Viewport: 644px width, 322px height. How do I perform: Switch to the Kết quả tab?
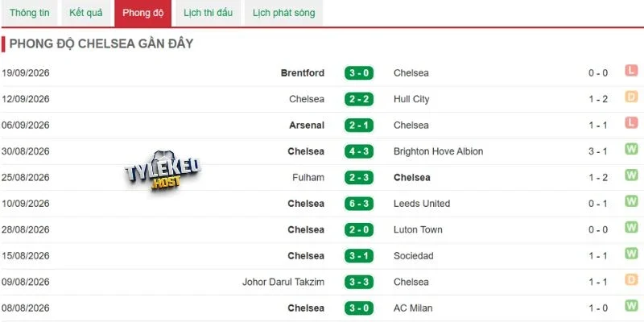86,13
